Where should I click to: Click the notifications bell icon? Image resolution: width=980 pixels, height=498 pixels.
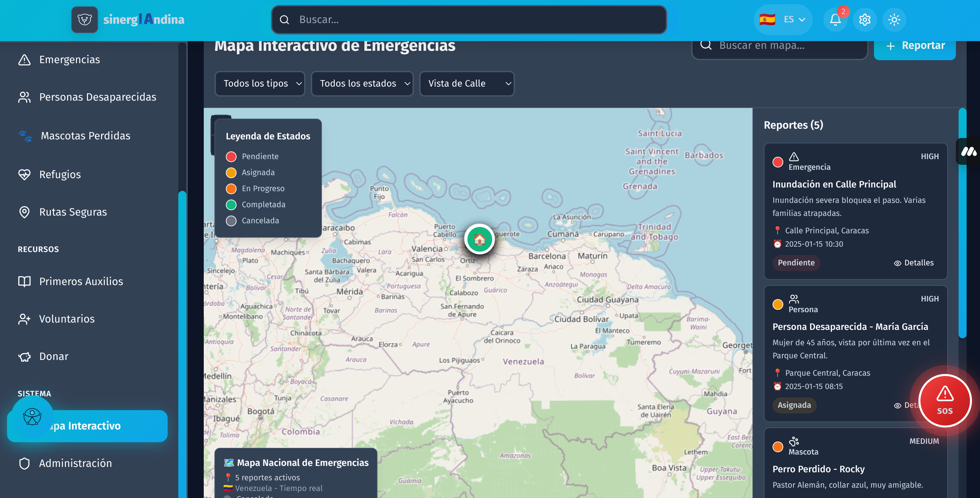(835, 20)
